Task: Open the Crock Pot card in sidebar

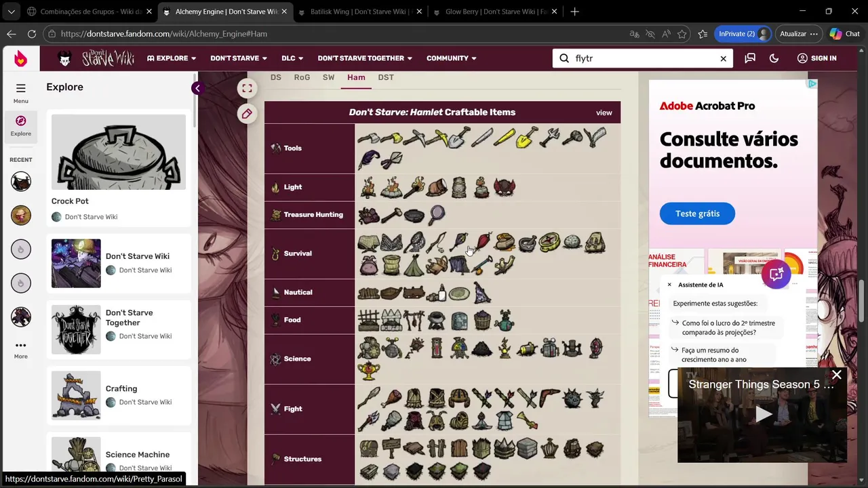Action: click(119, 168)
